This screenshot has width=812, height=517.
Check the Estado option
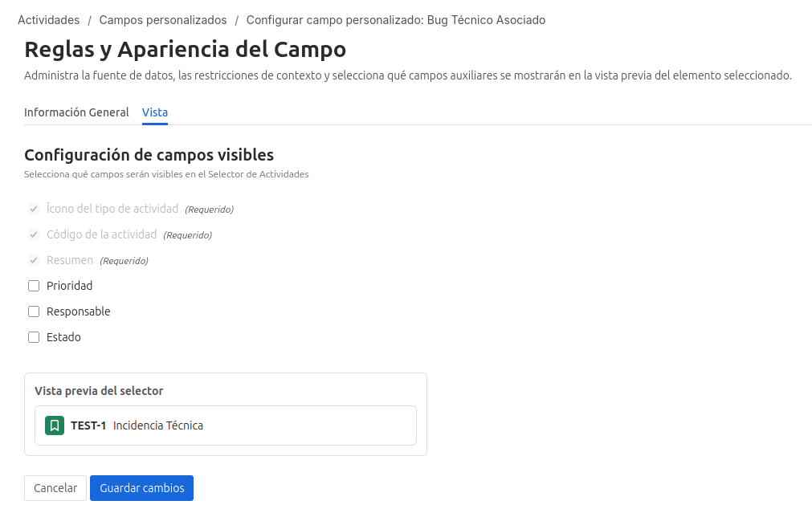pos(33,337)
